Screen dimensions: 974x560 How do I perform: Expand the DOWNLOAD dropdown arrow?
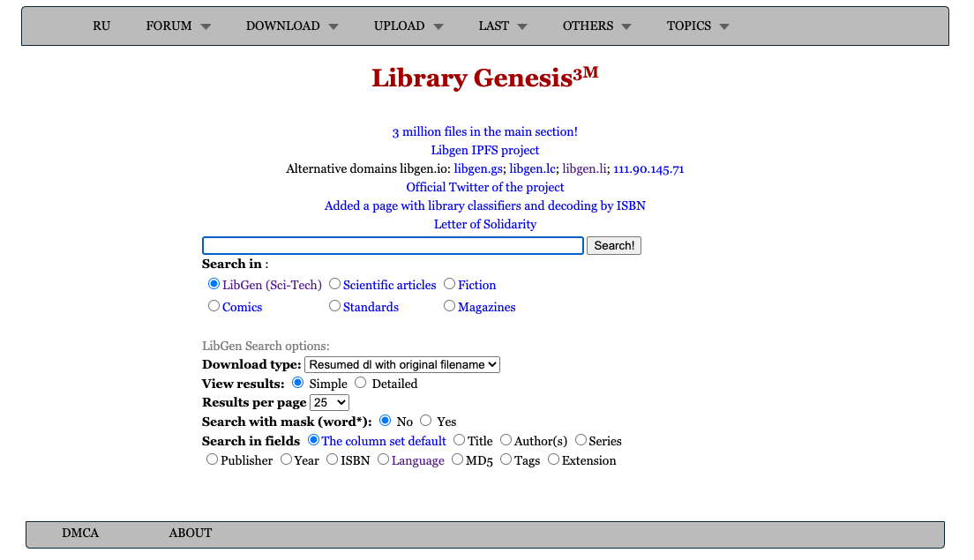coord(333,26)
